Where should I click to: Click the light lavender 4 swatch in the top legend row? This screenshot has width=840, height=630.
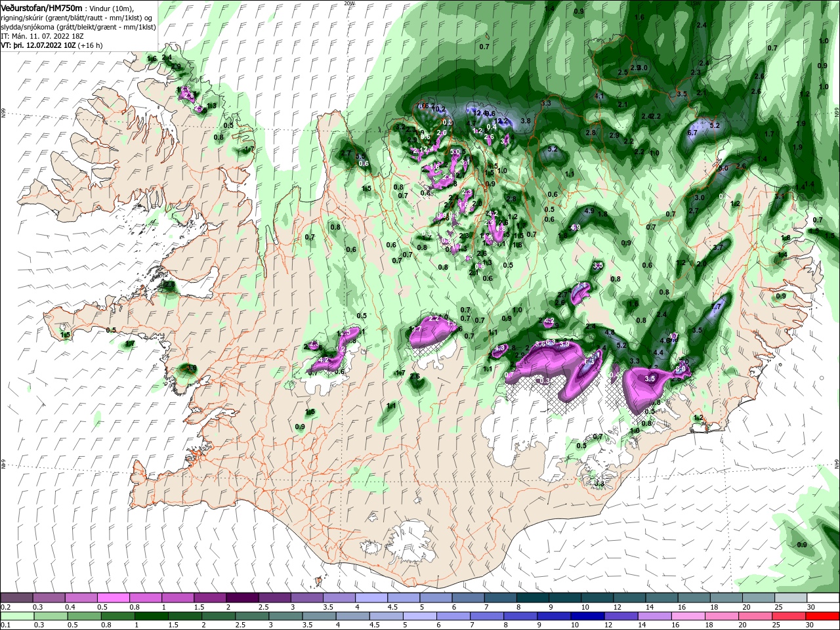click(x=370, y=598)
